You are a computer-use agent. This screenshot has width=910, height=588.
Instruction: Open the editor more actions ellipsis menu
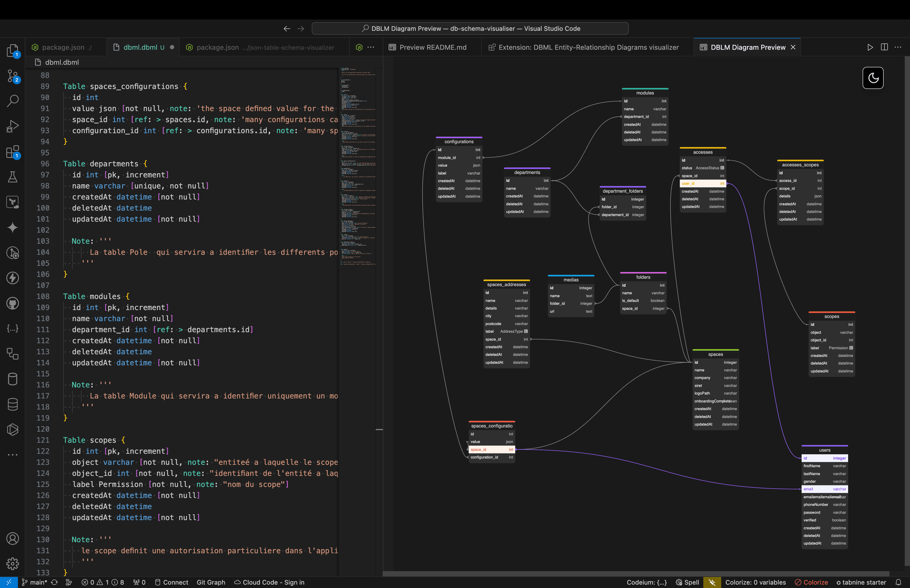tap(897, 47)
